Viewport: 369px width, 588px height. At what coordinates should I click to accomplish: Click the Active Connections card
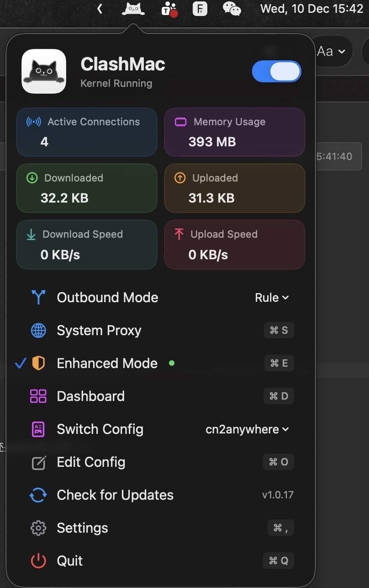pyautogui.click(x=87, y=132)
